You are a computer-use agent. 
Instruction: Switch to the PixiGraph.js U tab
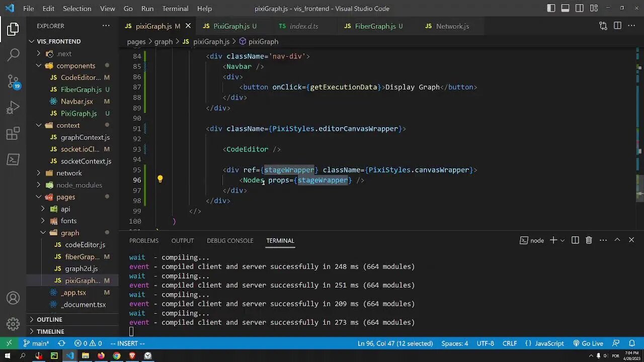coord(230,26)
